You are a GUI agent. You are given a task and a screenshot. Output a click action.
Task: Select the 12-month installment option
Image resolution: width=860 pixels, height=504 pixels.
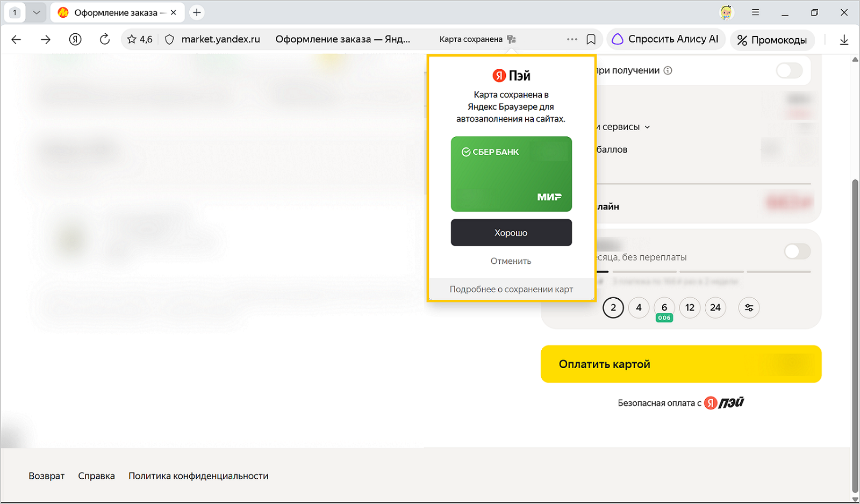(690, 308)
